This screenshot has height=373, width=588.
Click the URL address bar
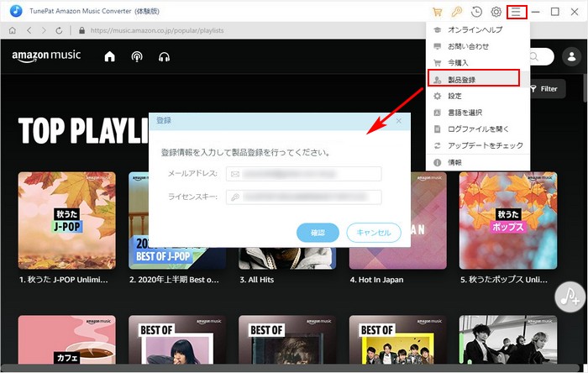tap(157, 30)
